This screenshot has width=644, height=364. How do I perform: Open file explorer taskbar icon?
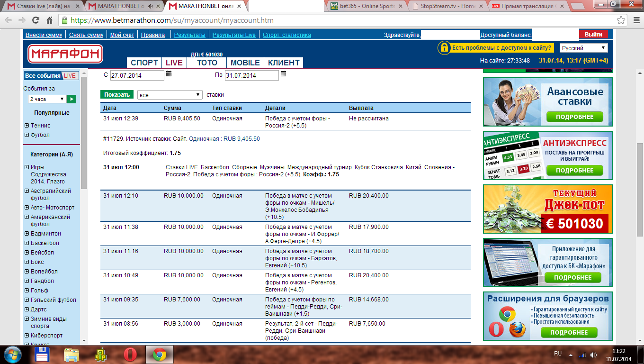(72, 355)
